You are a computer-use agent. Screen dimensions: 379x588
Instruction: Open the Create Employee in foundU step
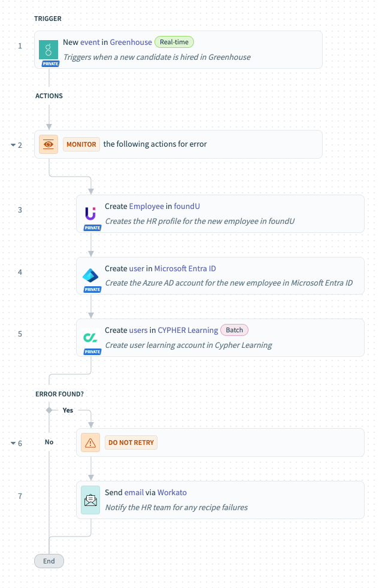tap(220, 214)
